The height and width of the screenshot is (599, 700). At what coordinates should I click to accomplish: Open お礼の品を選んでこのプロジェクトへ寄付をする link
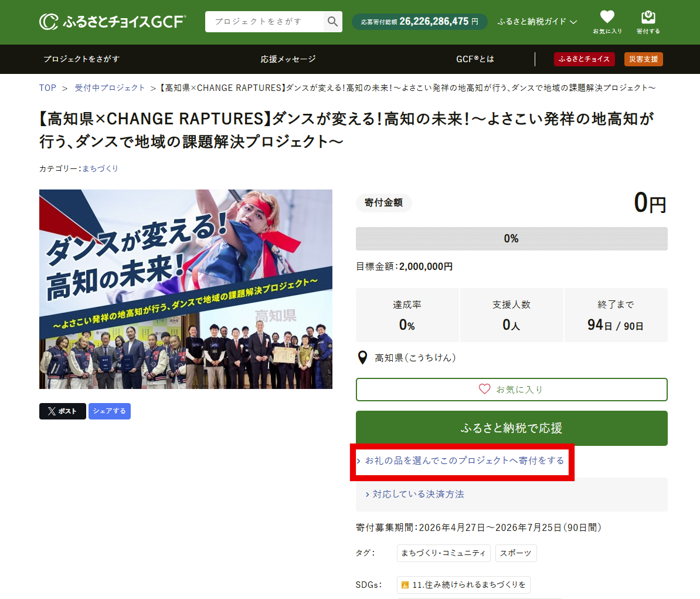(x=460, y=461)
